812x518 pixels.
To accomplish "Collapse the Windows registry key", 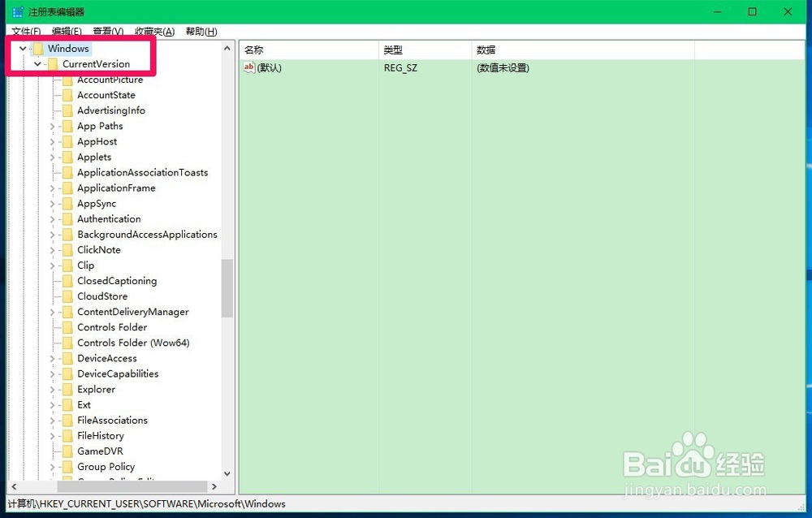I will (23, 49).
